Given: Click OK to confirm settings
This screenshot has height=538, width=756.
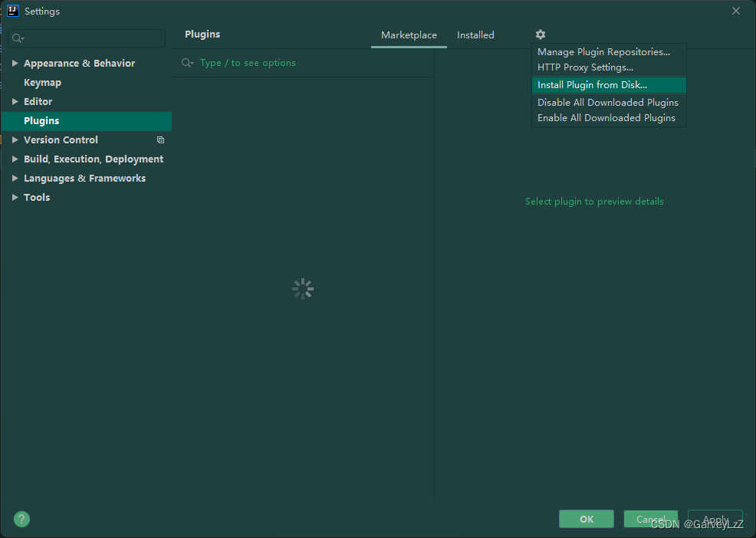Looking at the screenshot, I should pyautogui.click(x=586, y=519).
